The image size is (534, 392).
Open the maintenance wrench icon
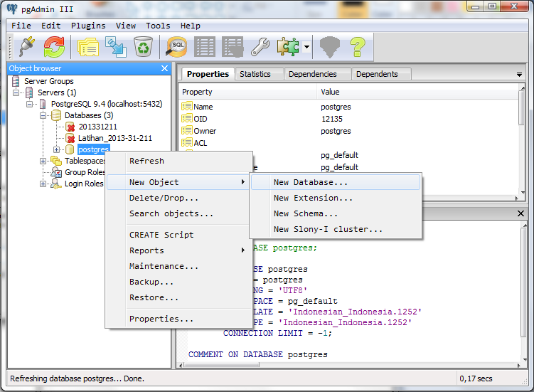click(260, 47)
